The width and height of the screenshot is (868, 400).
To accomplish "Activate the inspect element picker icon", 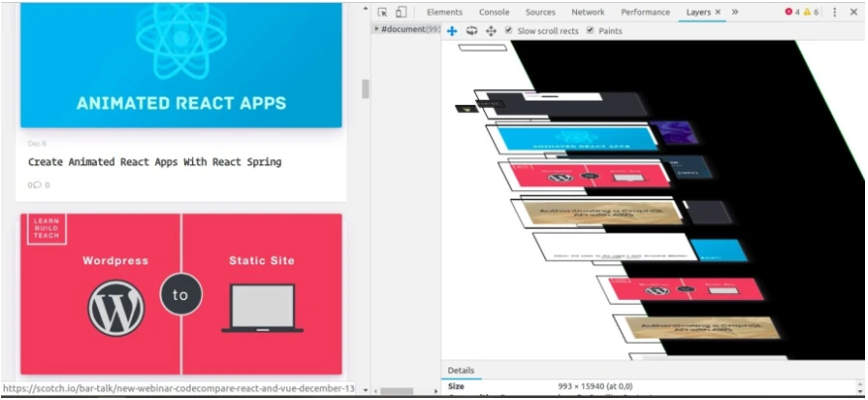I will (382, 12).
